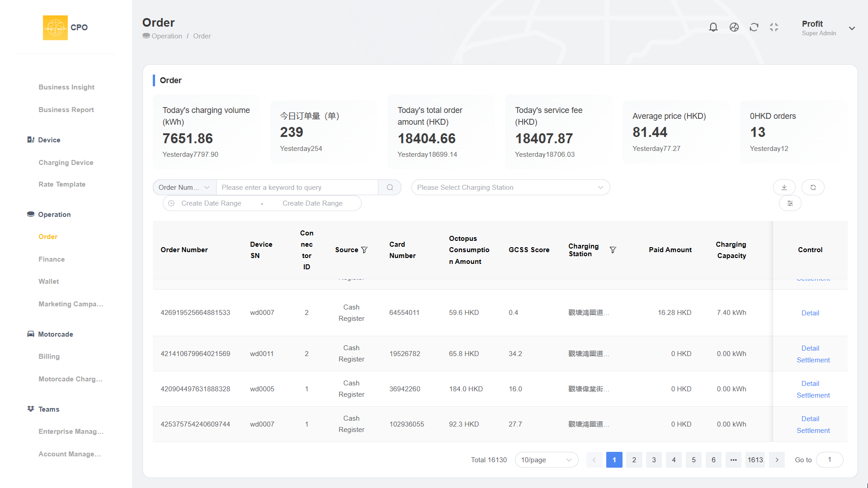The image size is (868, 488).
Task: Open the Select Charging Station dropdown
Action: pyautogui.click(x=510, y=188)
